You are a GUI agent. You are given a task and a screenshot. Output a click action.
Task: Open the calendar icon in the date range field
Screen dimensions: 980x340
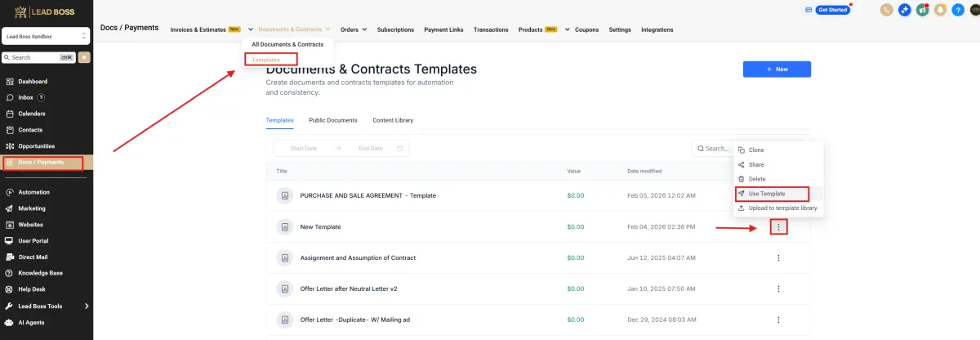click(399, 148)
